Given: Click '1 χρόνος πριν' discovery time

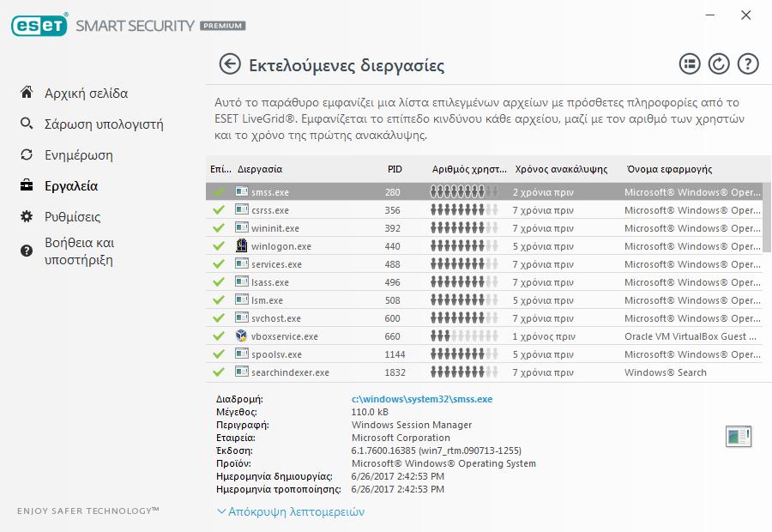Looking at the screenshot, I should [x=544, y=336].
